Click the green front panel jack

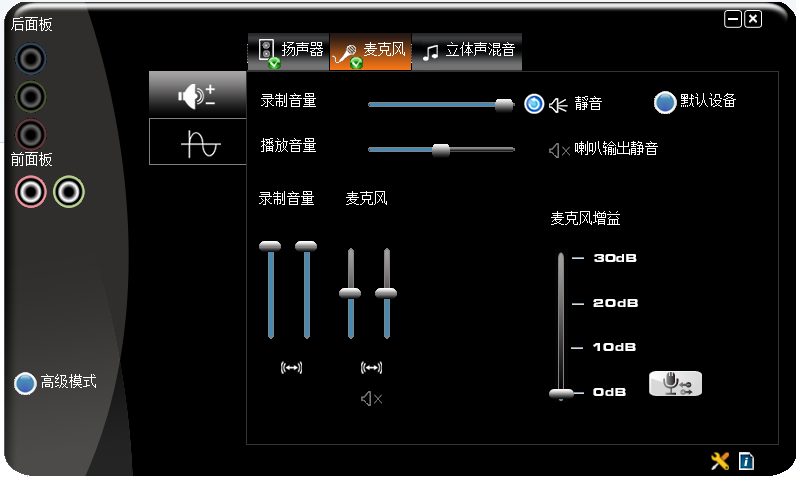click(x=69, y=192)
